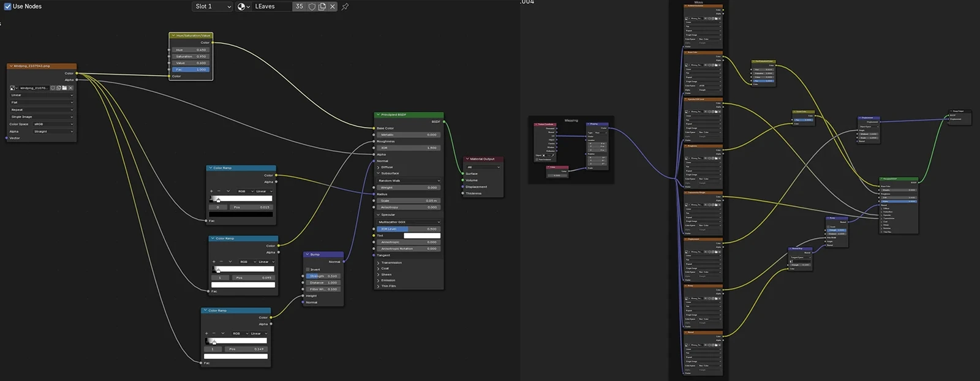Unlink image with X icon in kindpng node
The height and width of the screenshot is (381, 980).
[70, 88]
